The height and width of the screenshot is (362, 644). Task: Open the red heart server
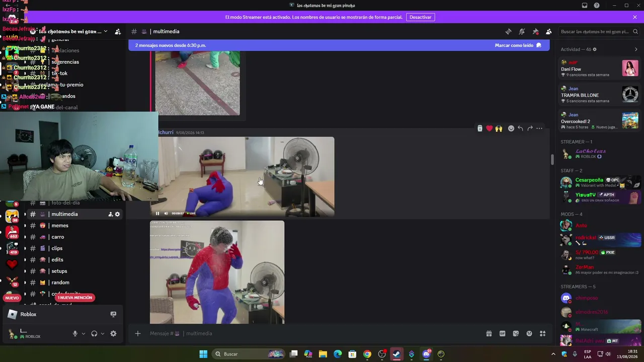pyautogui.click(x=12, y=263)
